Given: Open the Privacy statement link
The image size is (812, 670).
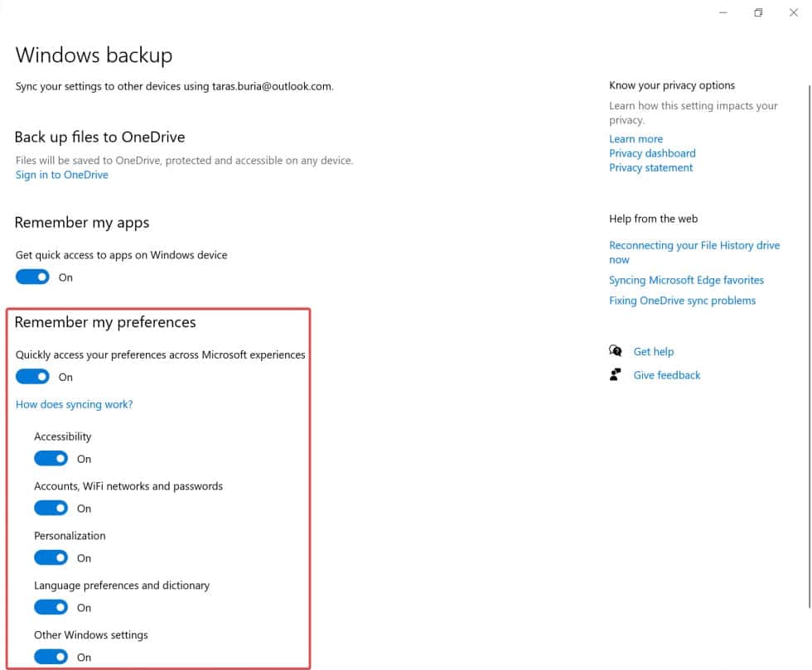Looking at the screenshot, I should 650,167.
